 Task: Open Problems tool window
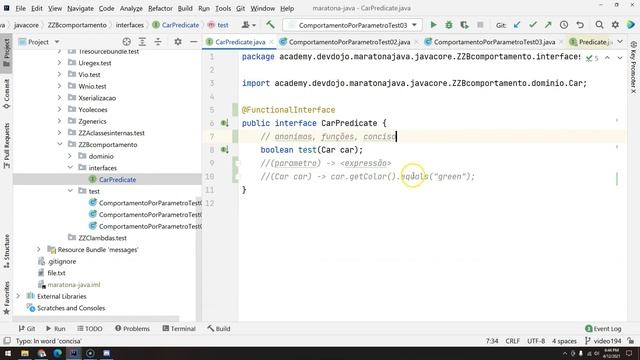pyautogui.click(x=132, y=328)
